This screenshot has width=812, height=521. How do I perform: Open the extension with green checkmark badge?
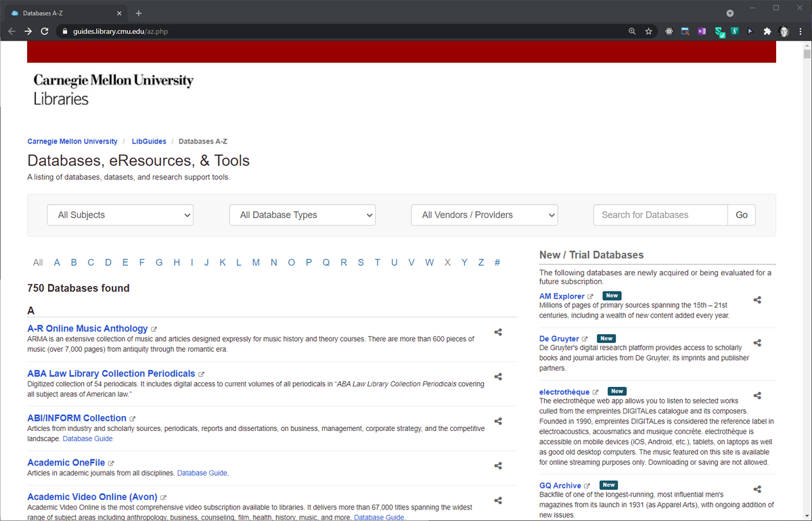click(719, 32)
